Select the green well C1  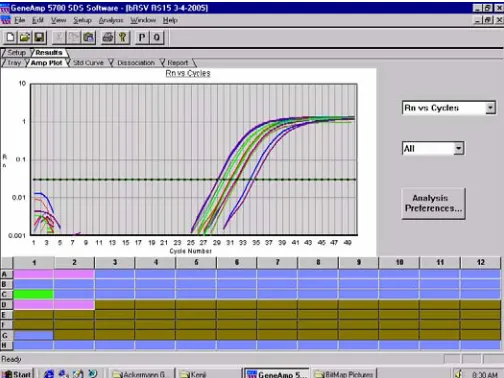point(33,294)
